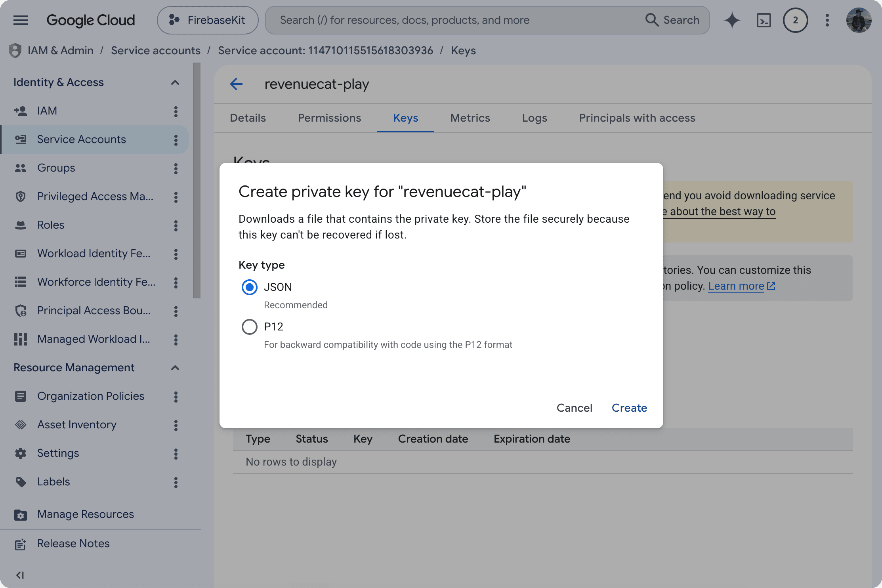Open Release Notes in sidebar
The width and height of the screenshot is (882, 588).
[x=73, y=544]
